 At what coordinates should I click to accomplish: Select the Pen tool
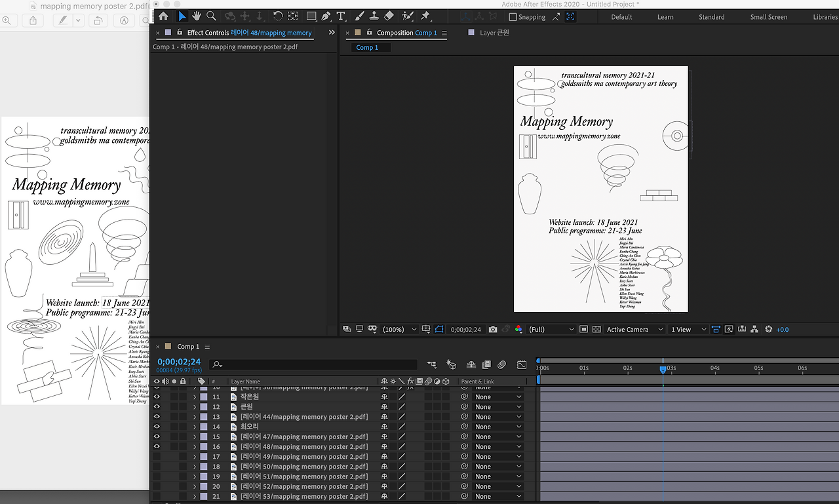pyautogui.click(x=326, y=16)
